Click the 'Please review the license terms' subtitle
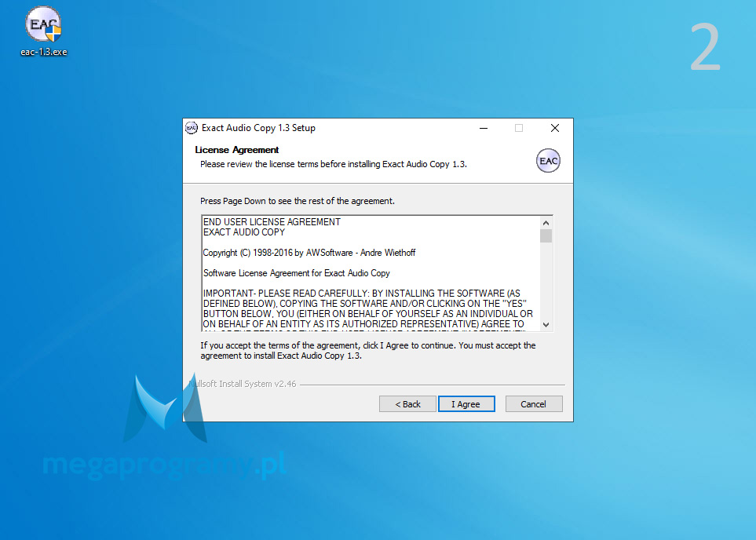The height and width of the screenshot is (540, 756). (334, 164)
